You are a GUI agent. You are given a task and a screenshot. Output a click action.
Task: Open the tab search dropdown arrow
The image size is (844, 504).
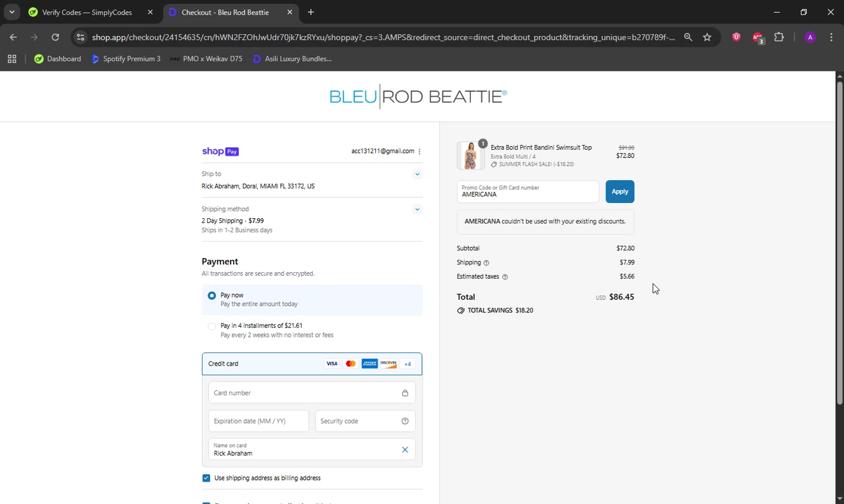point(12,12)
